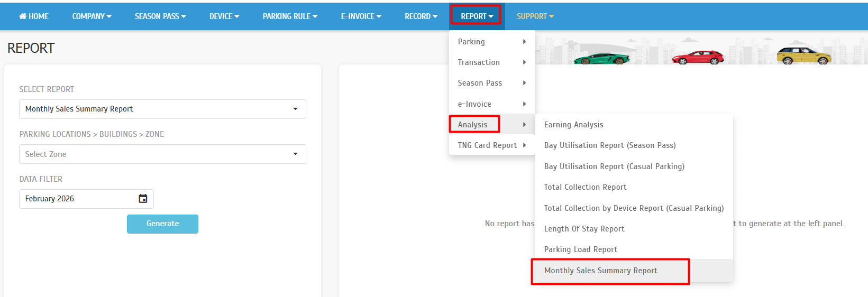Select Monthly Sales Summary Report menu item
Screen dimensions: 868x297
600,271
